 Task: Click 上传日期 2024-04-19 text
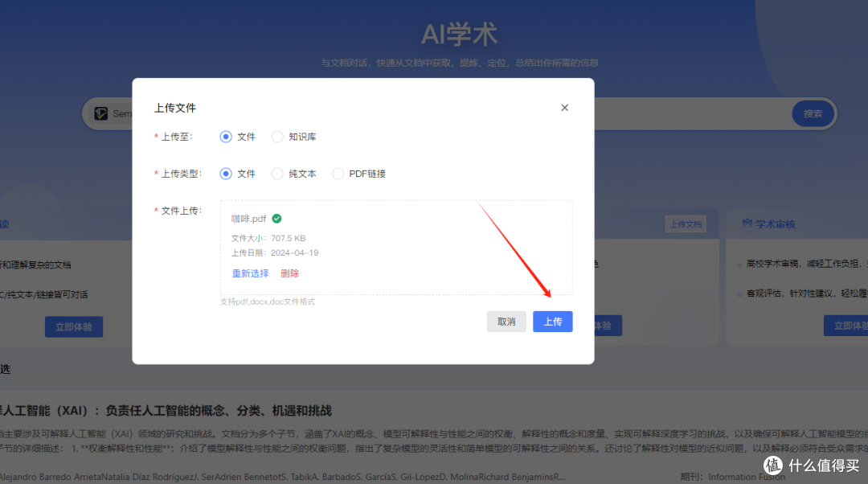point(275,252)
